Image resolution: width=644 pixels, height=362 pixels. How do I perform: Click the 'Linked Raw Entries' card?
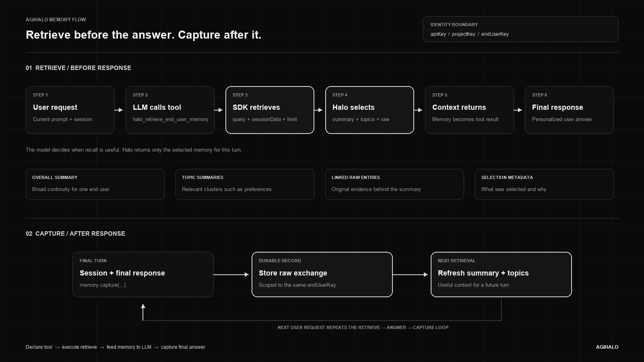(394, 184)
